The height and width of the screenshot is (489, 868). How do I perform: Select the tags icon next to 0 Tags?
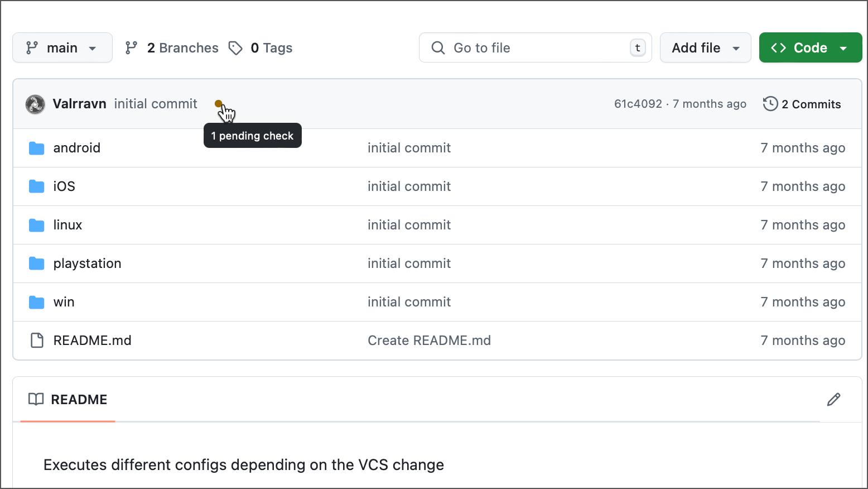[x=235, y=47]
